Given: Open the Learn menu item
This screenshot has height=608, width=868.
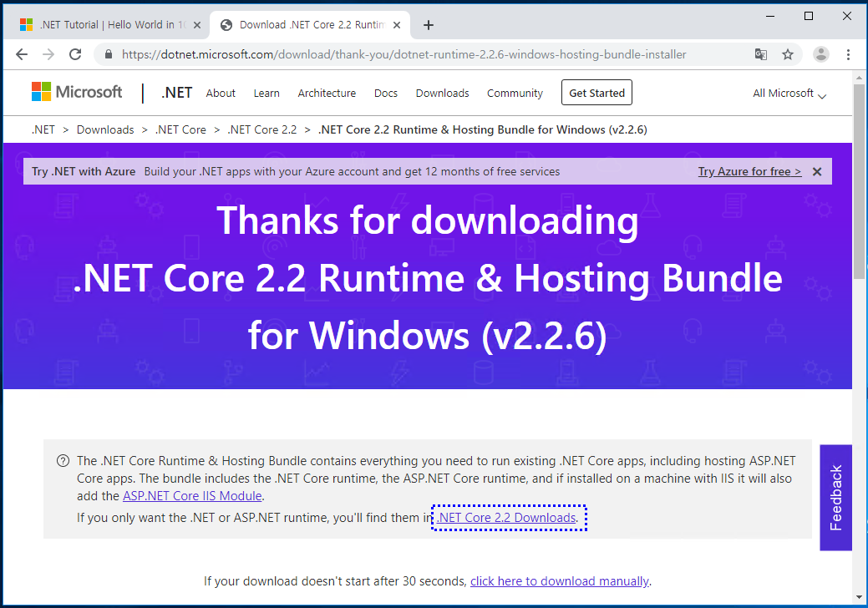Looking at the screenshot, I should pyautogui.click(x=266, y=93).
